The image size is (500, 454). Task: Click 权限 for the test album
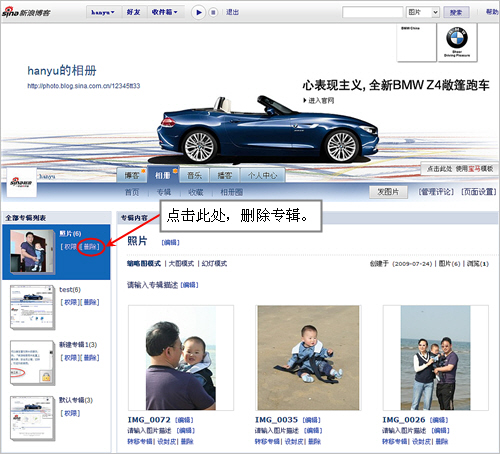tap(70, 302)
